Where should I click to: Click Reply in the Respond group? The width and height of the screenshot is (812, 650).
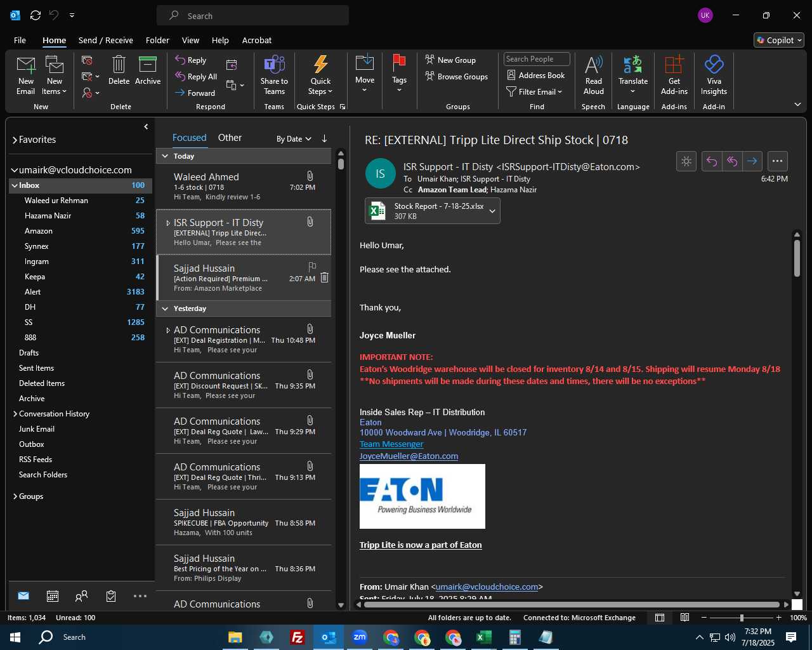point(191,60)
